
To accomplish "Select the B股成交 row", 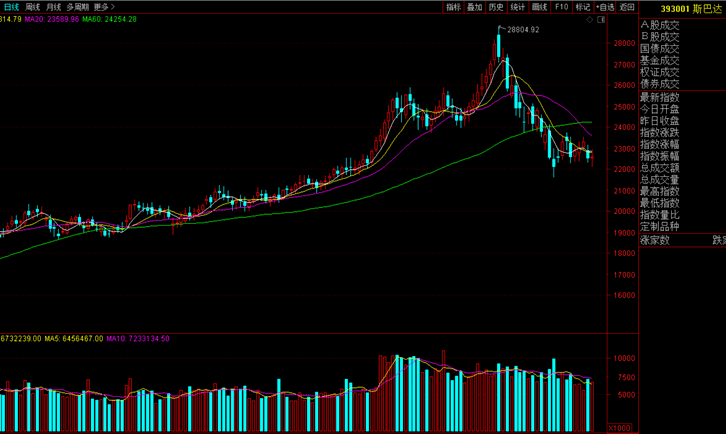I will click(x=660, y=37).
